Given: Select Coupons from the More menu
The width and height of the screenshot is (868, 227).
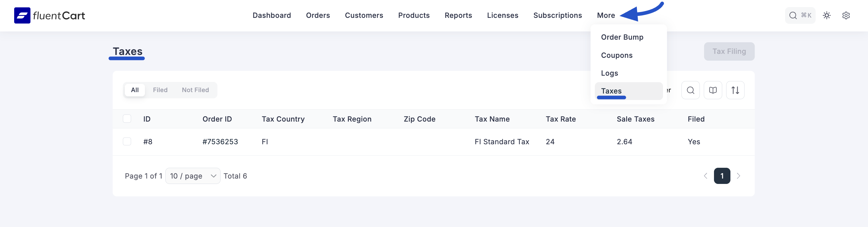Looking at the screenshot, I should 617,55.
